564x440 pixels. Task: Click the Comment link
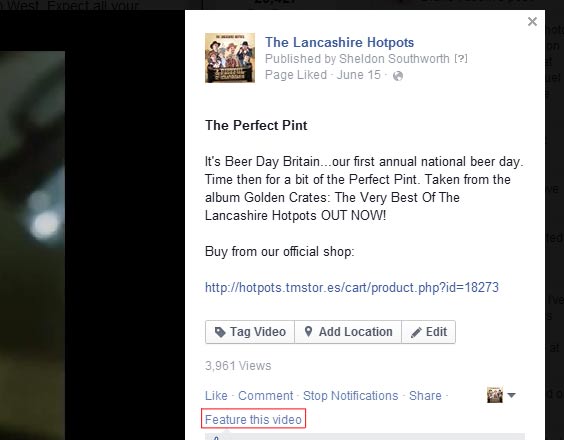[265, 396]
